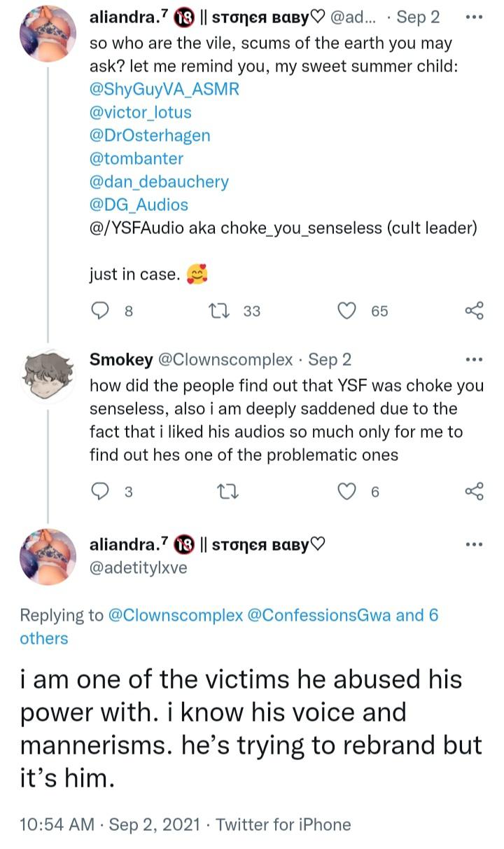Open more options menu on aliandra's list tweet
504x849 pixels.
pos(474,15)
